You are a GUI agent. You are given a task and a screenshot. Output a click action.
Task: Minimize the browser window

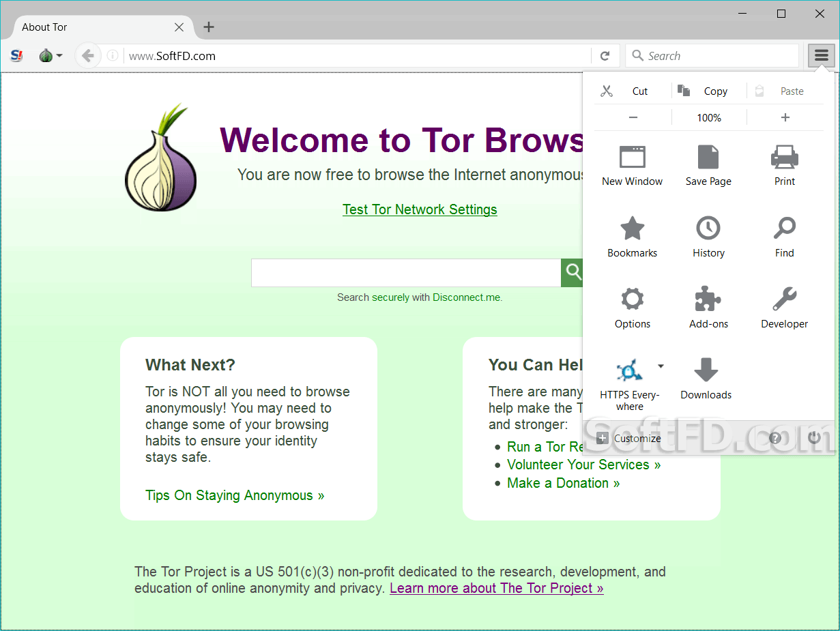tap(744, 14)
